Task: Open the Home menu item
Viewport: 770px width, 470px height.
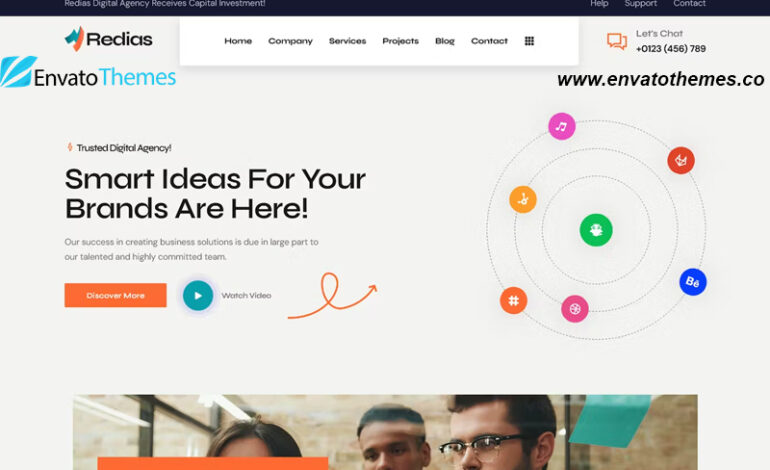Action: click(238, 41)
